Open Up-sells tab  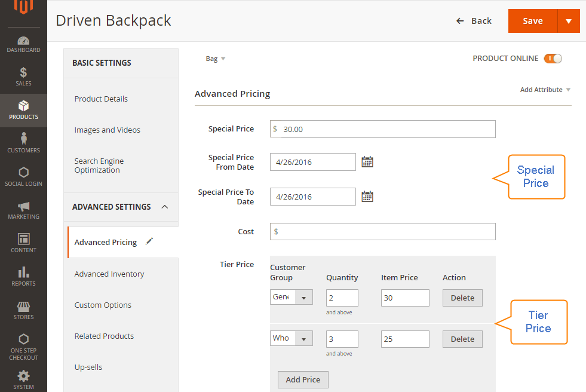tap(88, 367)
